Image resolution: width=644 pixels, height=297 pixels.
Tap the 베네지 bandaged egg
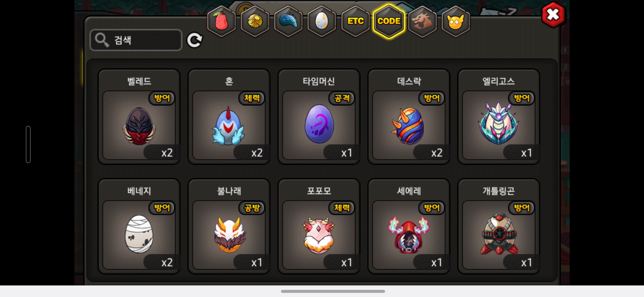139,226
